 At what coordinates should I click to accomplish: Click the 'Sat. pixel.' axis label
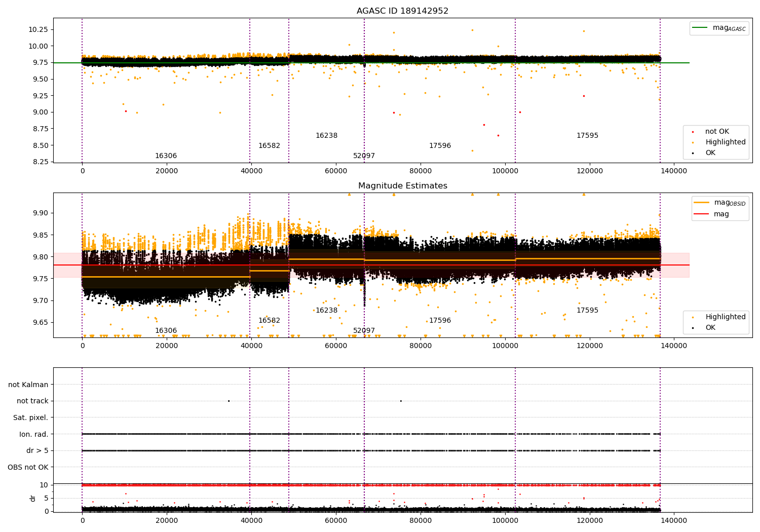pos(30,418)
